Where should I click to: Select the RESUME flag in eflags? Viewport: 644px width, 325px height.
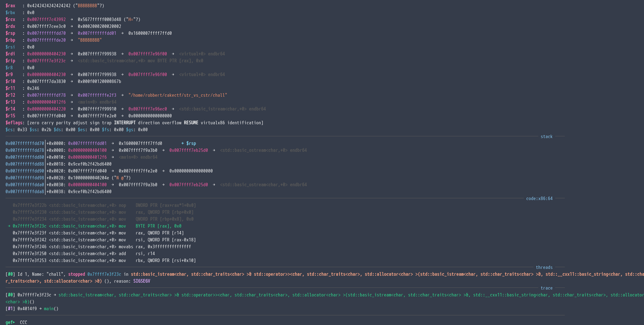[x=191, y=123]
